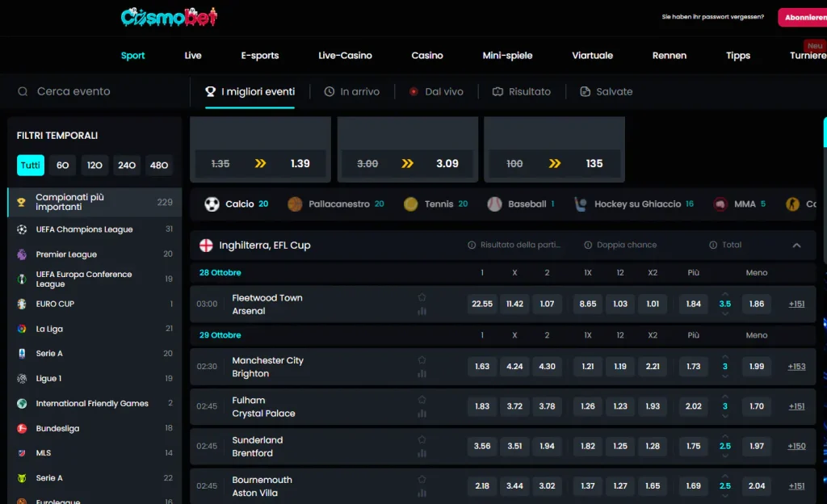This screenshot has height=504, width=827.
Task: Click the Cerca evento search field
Action: (x=95, y=91)
